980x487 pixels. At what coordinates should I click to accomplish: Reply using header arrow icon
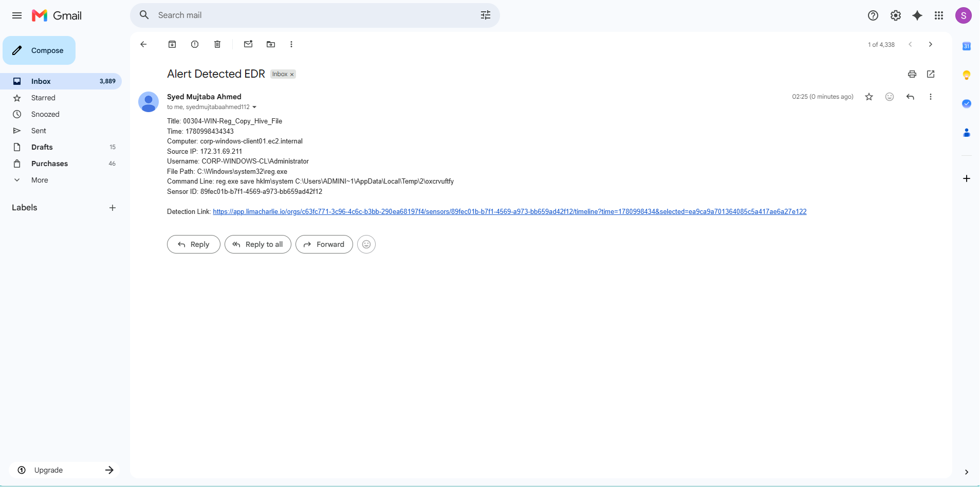coord(910,97)
